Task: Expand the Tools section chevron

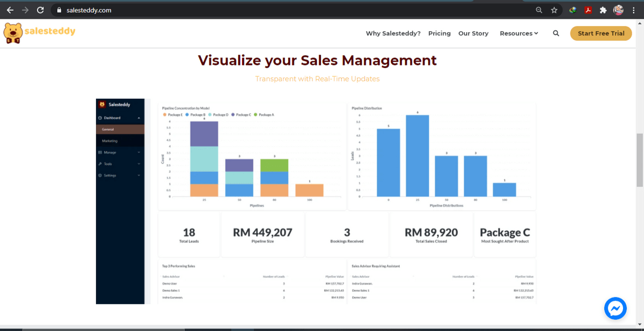Action: tap(139, 164)
